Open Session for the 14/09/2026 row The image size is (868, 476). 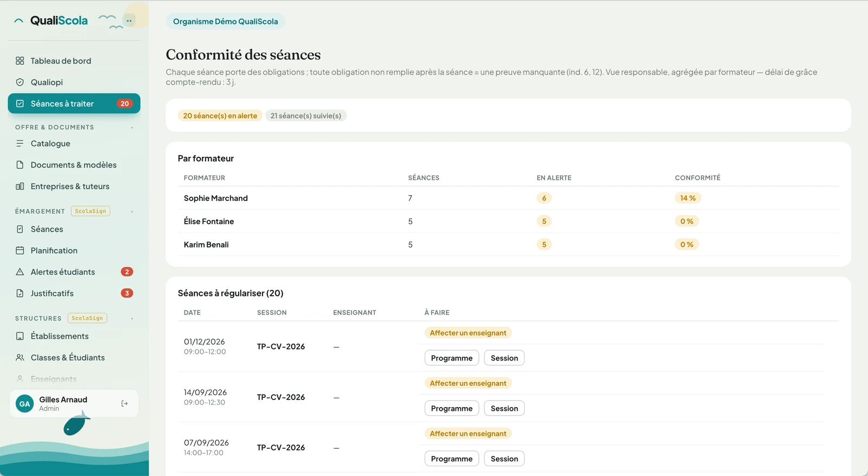pos(505,409)
